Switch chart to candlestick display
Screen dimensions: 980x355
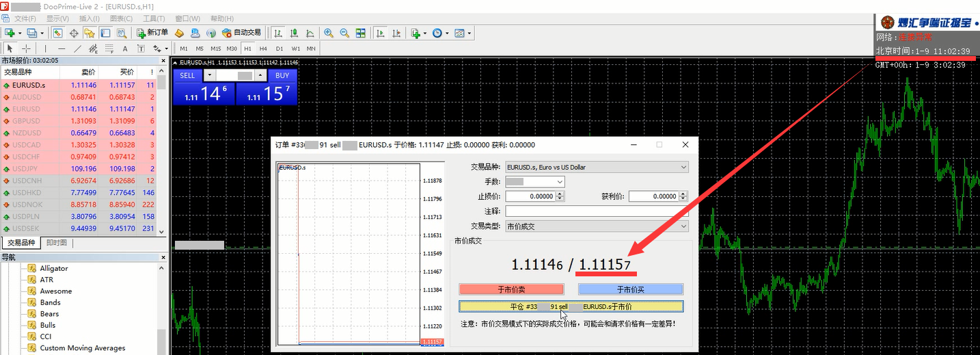click(294, 33)
